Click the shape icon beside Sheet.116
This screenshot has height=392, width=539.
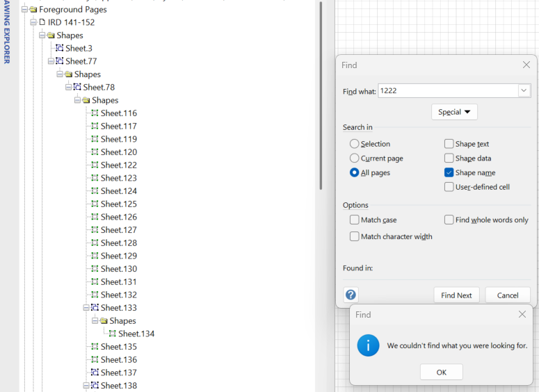[x=95, y=113]
